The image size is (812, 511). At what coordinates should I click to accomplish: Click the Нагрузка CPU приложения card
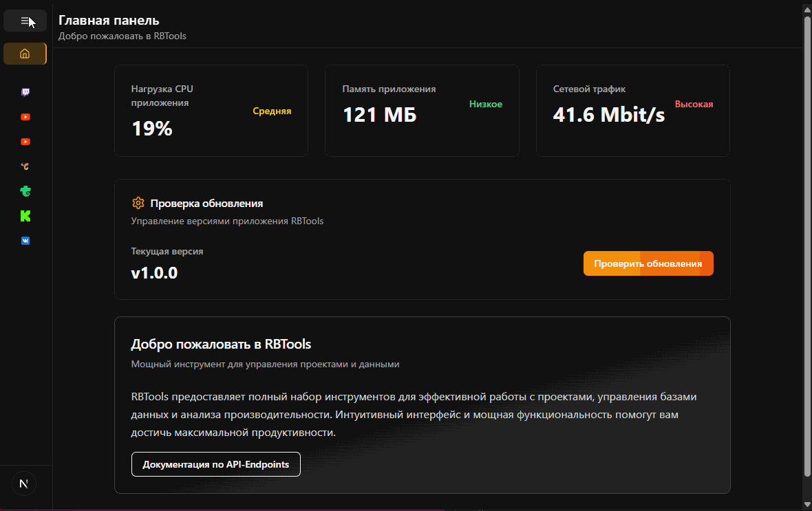[211, 111]
